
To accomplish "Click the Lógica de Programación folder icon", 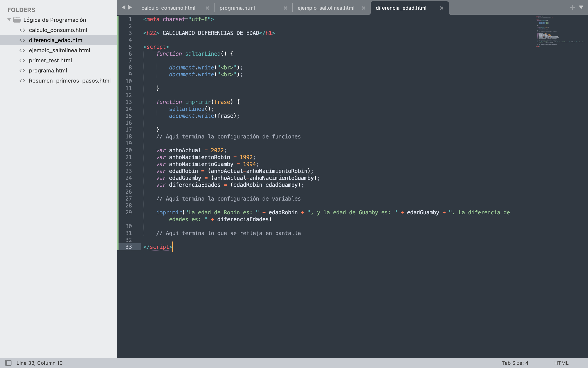I will (17, 20).
